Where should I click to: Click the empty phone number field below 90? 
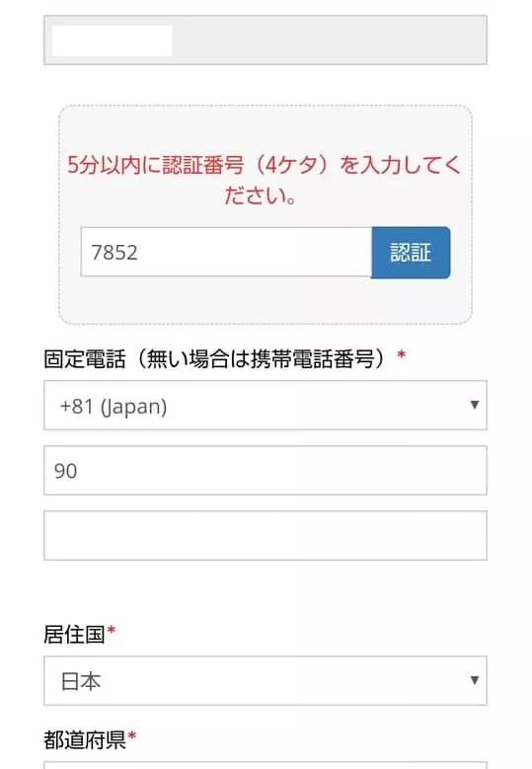(266, 535)
